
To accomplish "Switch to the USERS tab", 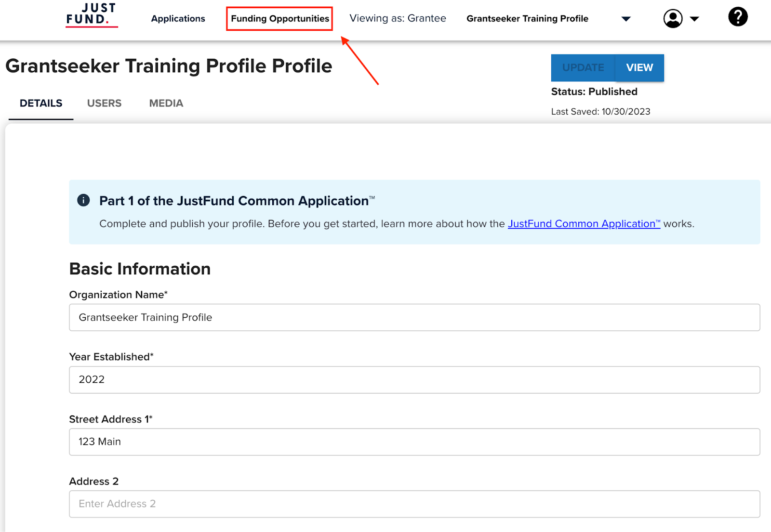I will click(104, 103).
